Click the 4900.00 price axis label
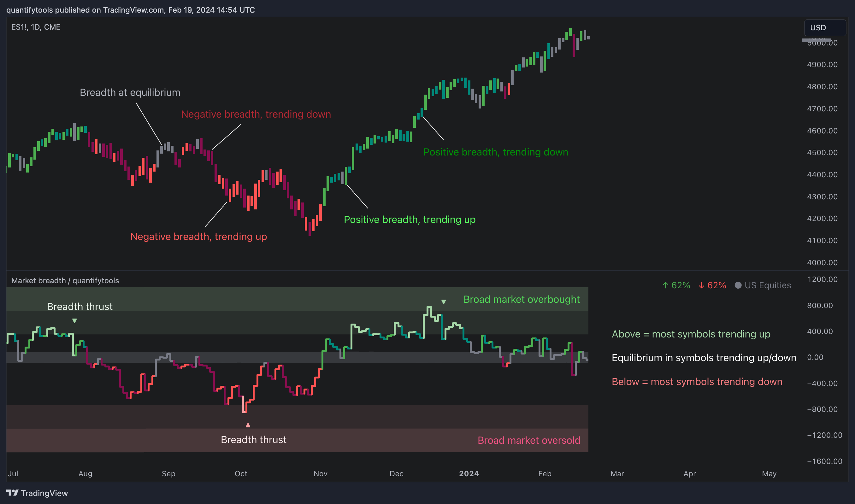This screenshot has height=504, width=855. tap(822, 65)
